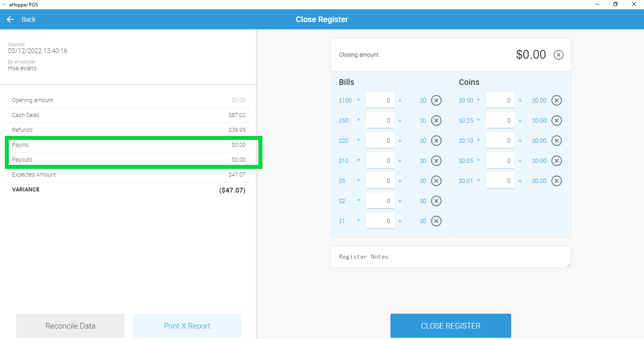This screenshot has height=339, width=644.
Task: Clear the $10 bills count
Action: point(436,161)
